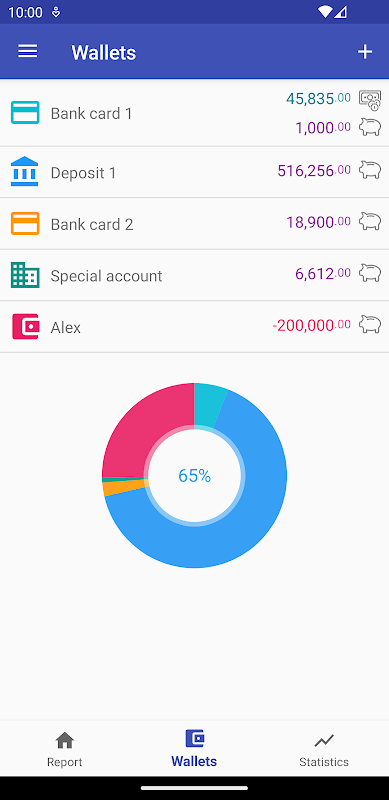Viewport: 389px width, 800px height.
Task: Tap the orange Bank card 2 icon
Action: coord(25,223)
